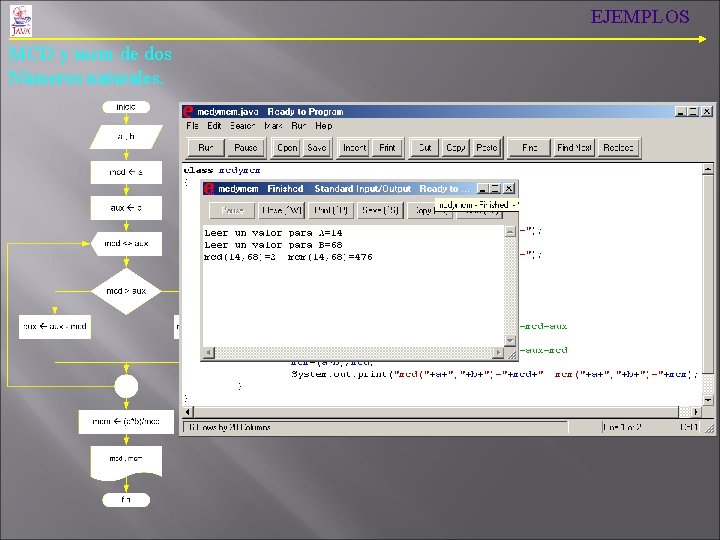
Task: Click the Print button in the output window toolbar
Action: coord(331,211)
